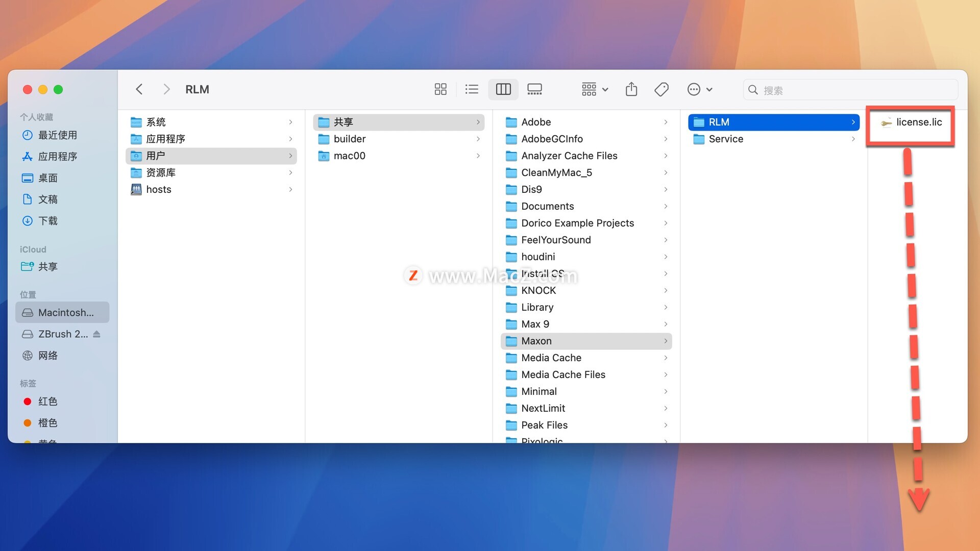Select the hosts file

point(158,189)
